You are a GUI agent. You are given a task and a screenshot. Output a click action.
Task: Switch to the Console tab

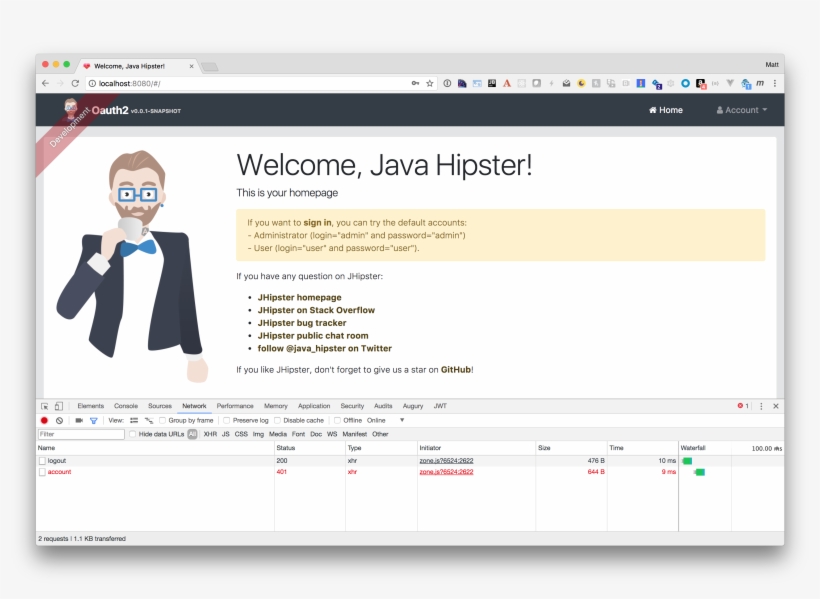126,406
